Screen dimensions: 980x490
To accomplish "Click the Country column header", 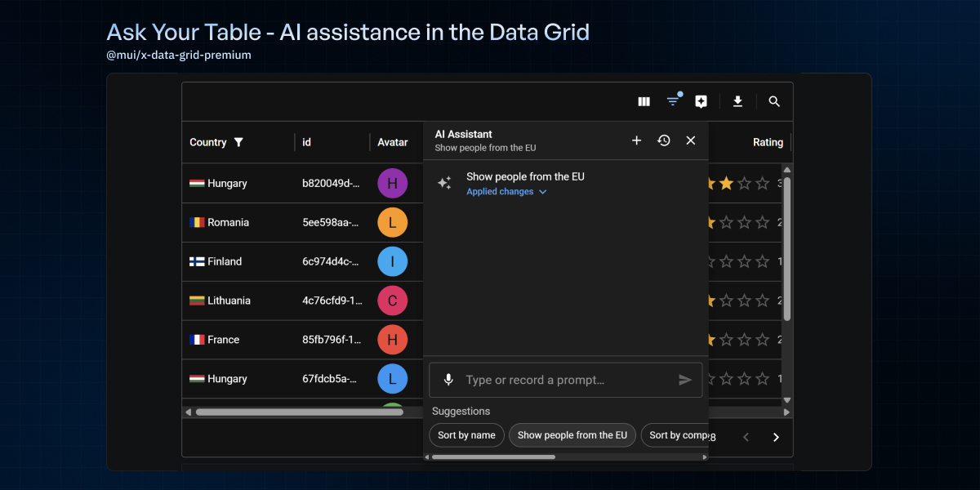I will (238, 142).
